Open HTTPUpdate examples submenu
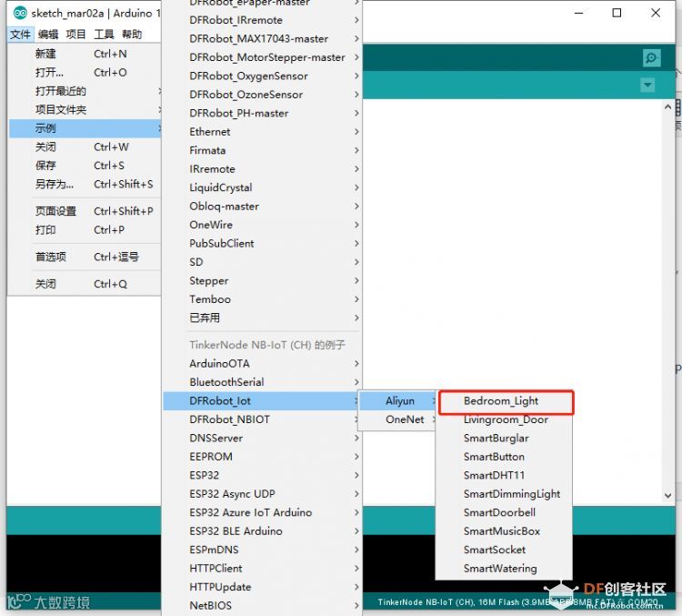682x616 pixels. [x=262, y=587]
